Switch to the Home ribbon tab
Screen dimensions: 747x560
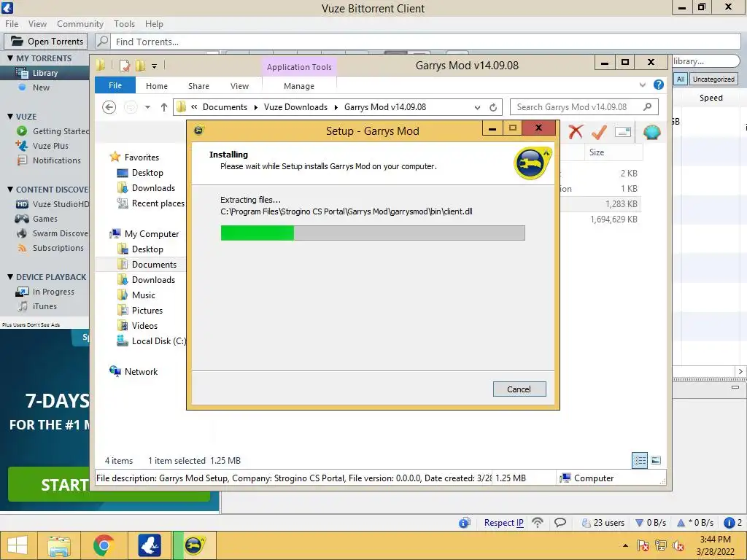157,86
